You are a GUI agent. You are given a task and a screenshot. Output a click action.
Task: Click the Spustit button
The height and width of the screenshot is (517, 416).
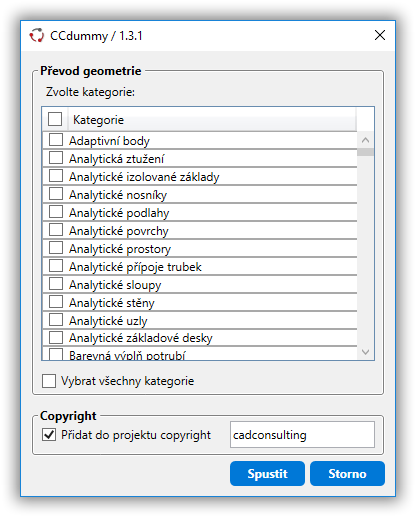[267, 474]
